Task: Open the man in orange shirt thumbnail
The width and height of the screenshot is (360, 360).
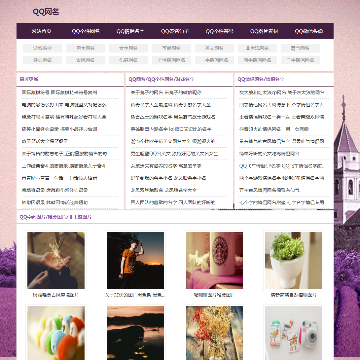Action: point(135,260)
